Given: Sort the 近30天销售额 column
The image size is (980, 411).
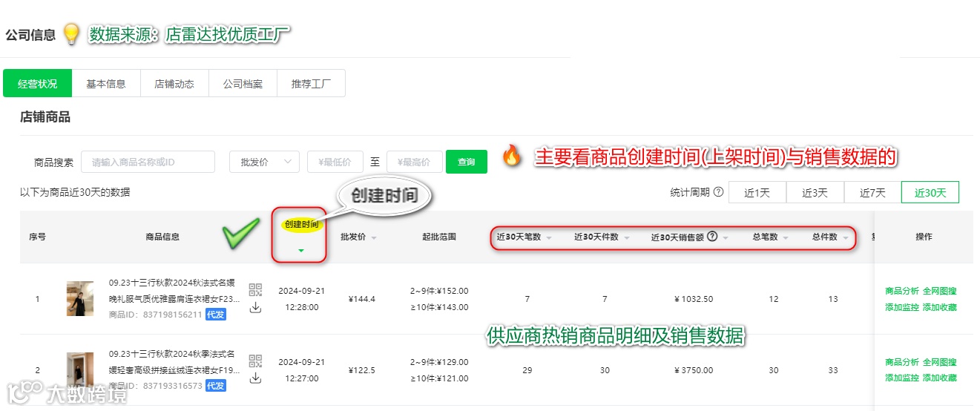Looking at the screenshot, I should coord(726,238).
